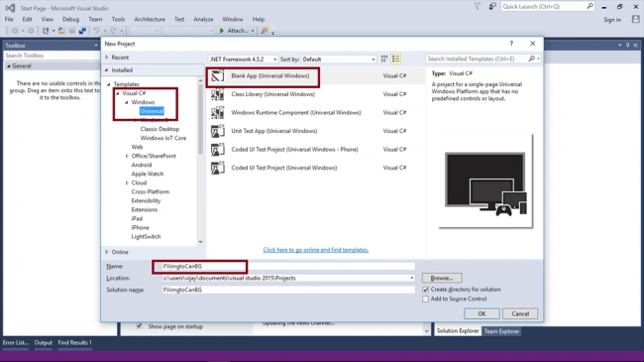The image size is (644, 362).
Task: Click the Name field with FVimgtoCanBG
Action: [288, 267]
